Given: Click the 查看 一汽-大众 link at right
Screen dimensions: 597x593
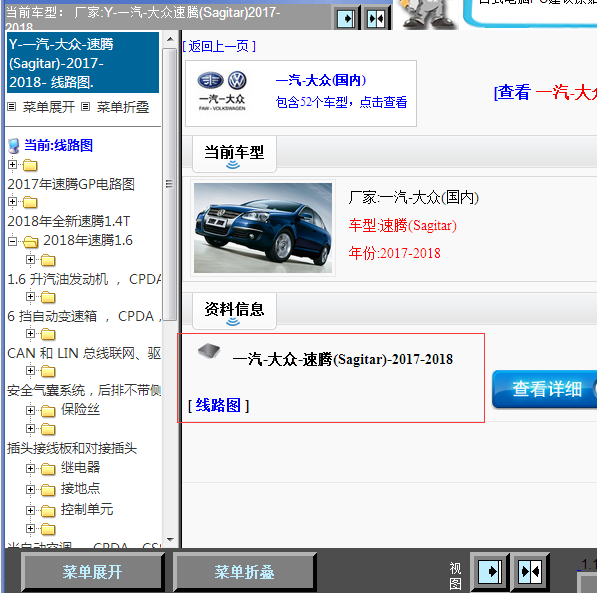Looking at the screenshot, I should [x=546, y=92].
